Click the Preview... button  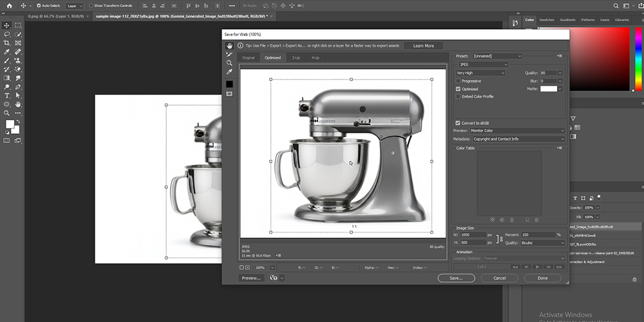pyautogui.click(x=251, y=278)
